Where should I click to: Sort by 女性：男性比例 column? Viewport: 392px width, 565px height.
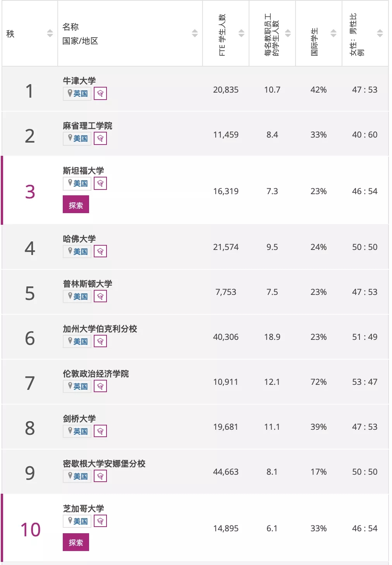point(380,33)
